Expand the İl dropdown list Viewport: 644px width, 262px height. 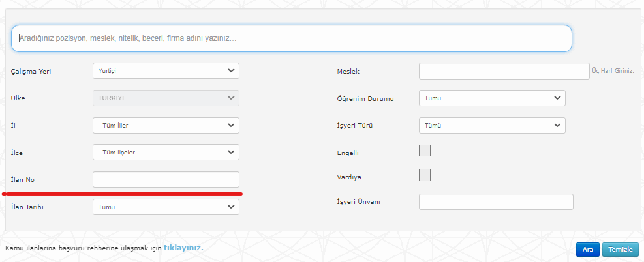pos(166,125)
